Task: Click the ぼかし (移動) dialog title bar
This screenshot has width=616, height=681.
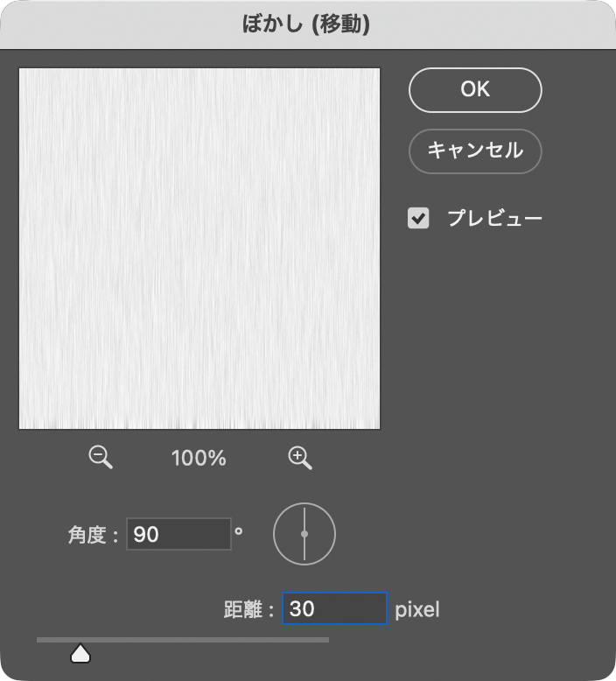Action: click(307, 25)
